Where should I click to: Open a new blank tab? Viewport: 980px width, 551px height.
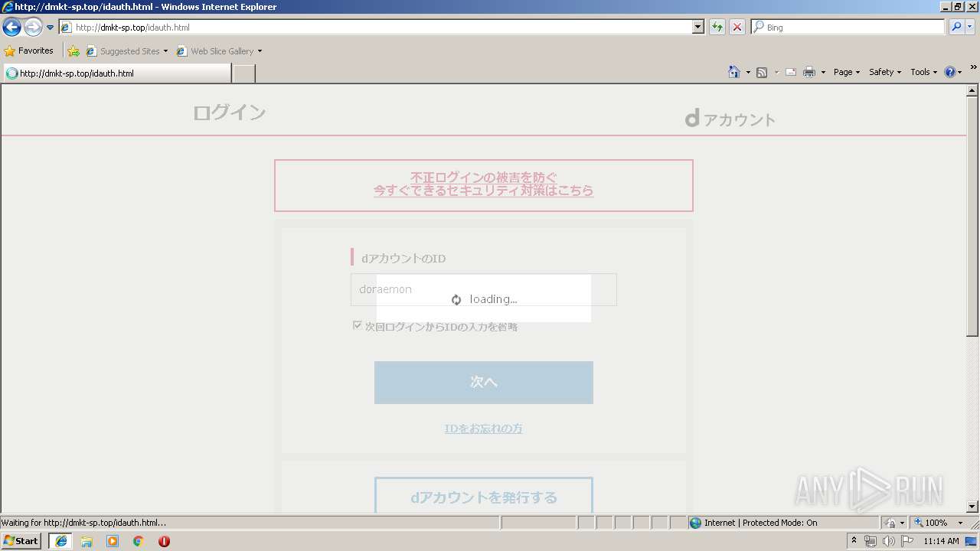click(243, 73)
